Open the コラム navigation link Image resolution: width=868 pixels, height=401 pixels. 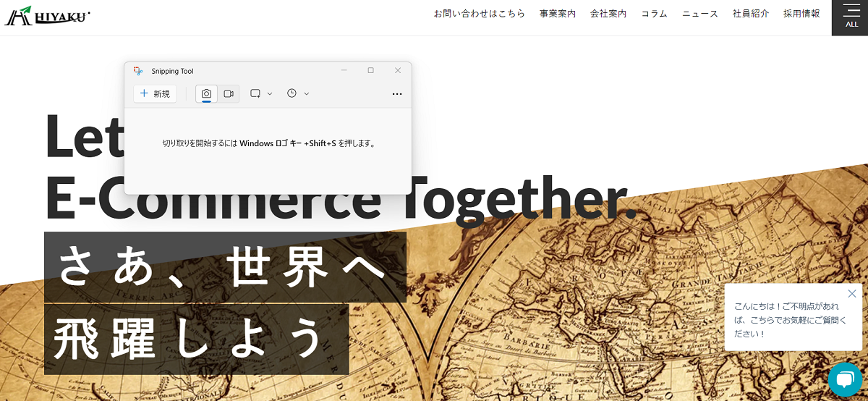tap(654, 14)
